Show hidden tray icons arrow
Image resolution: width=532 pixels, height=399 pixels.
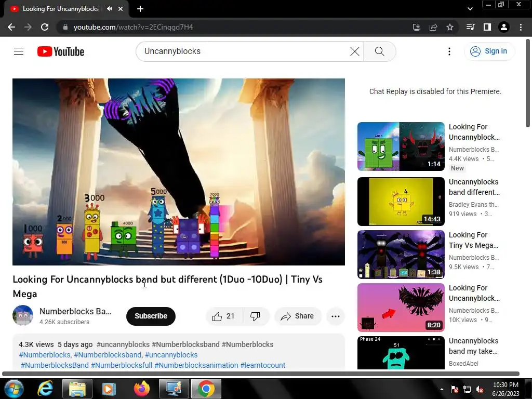point(442,389)
